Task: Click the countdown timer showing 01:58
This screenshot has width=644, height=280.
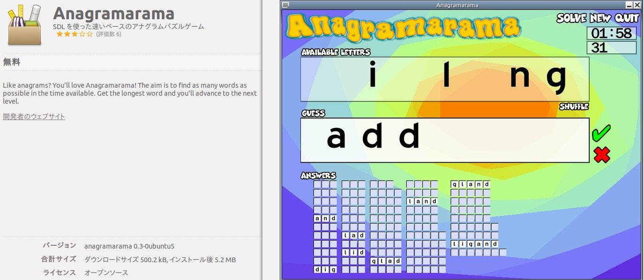Action: coord(612,33)
